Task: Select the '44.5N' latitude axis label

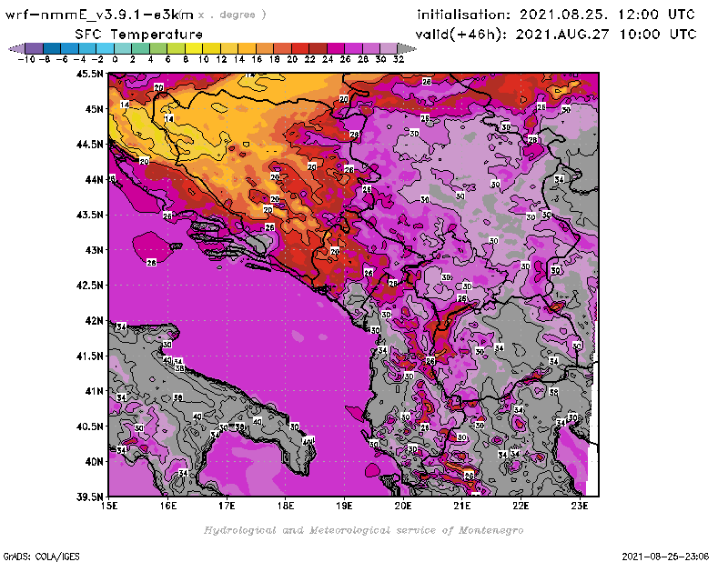Action: (88, 145)
